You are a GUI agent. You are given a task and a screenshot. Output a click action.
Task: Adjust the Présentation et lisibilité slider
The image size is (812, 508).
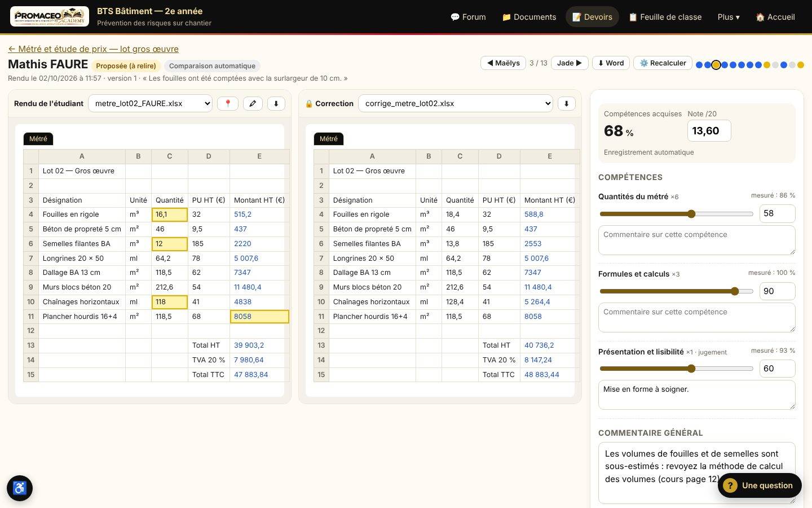[x=676, y=369]
